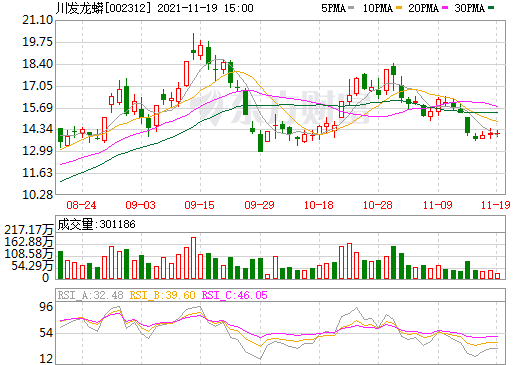Viewport: 520px width, 365px height.
Task: Click the timestamp 2021-11-19 15:00
Action: (x=205, y=8)
